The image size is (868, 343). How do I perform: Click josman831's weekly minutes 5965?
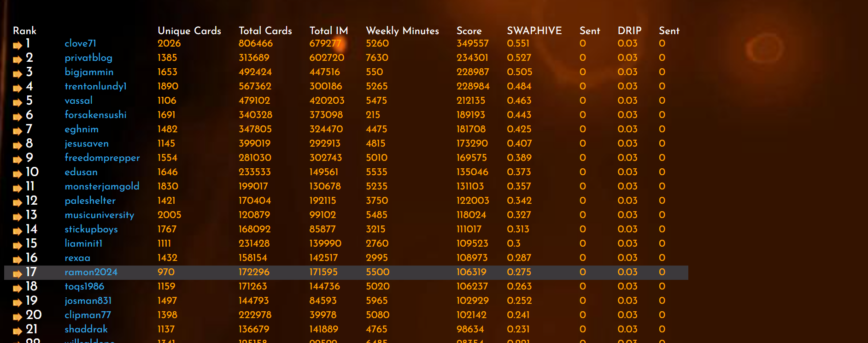click(377, 301)
